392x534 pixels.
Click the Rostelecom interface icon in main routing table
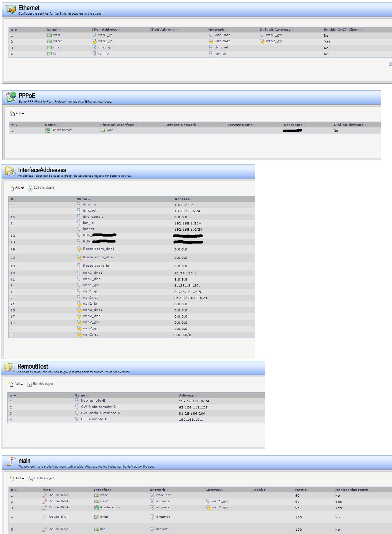(96, 508)
